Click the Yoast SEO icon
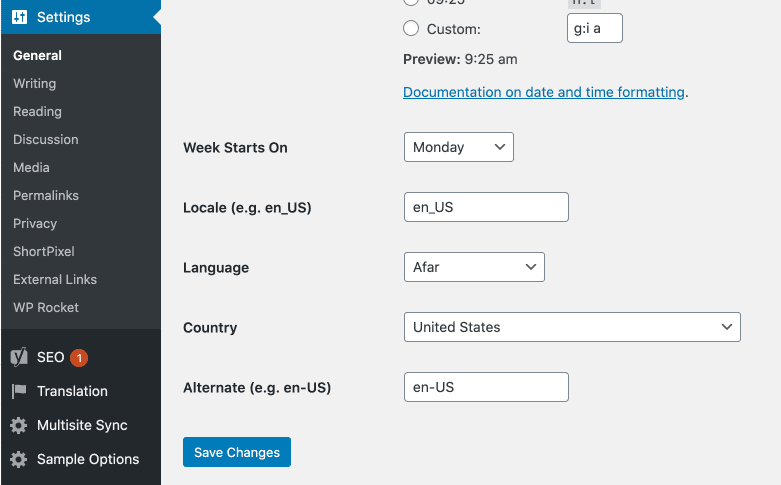Screen dimensions: 781x485 pos(19,357)
